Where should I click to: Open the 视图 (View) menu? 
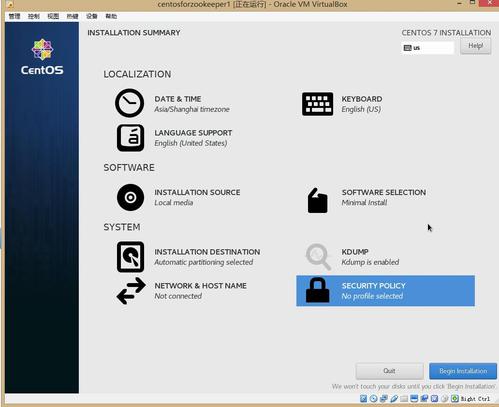point(53,16)
